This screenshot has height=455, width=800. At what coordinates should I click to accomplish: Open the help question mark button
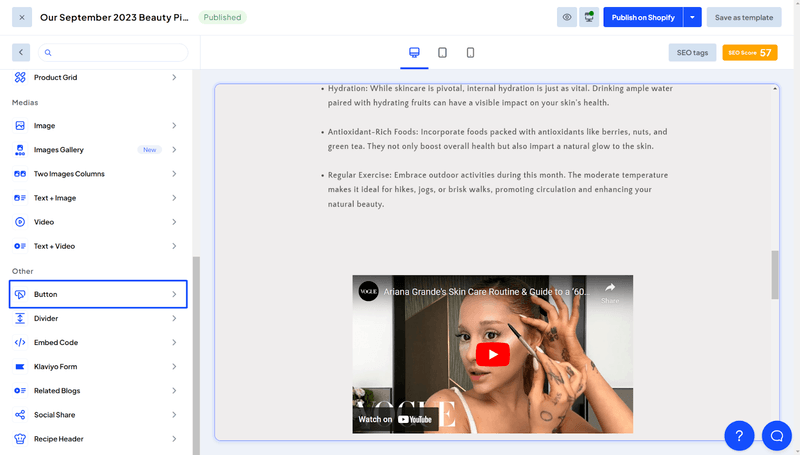pos(739,435)
